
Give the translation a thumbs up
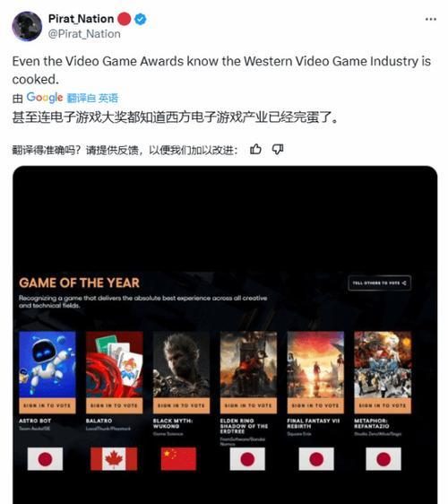255,150
